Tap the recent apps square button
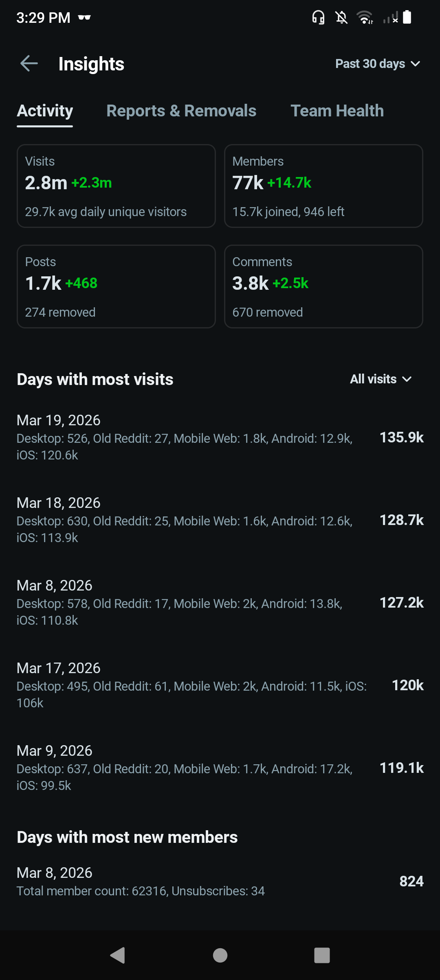This screenshot has height=980, width=440. coord(322,955)
